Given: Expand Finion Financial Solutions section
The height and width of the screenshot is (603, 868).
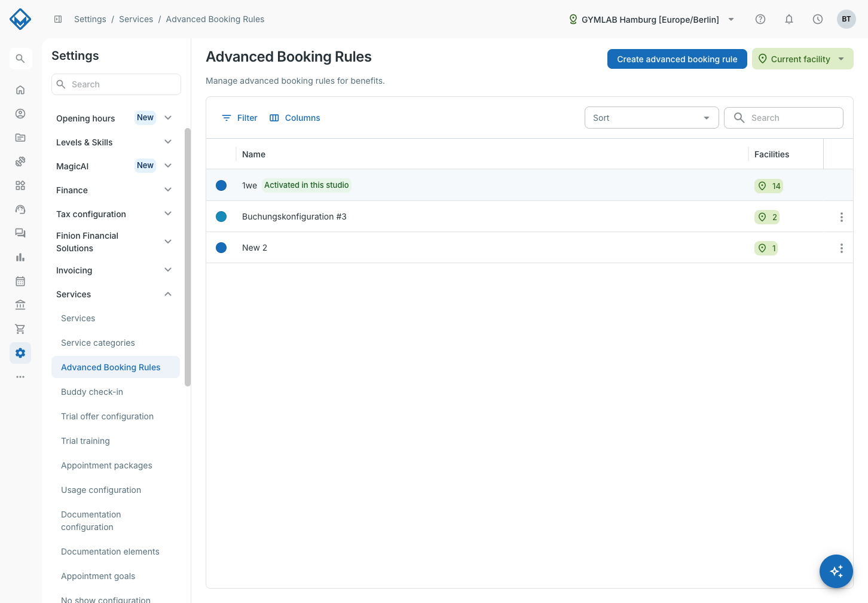Looking at the screenshot, I should pos(115,242).
